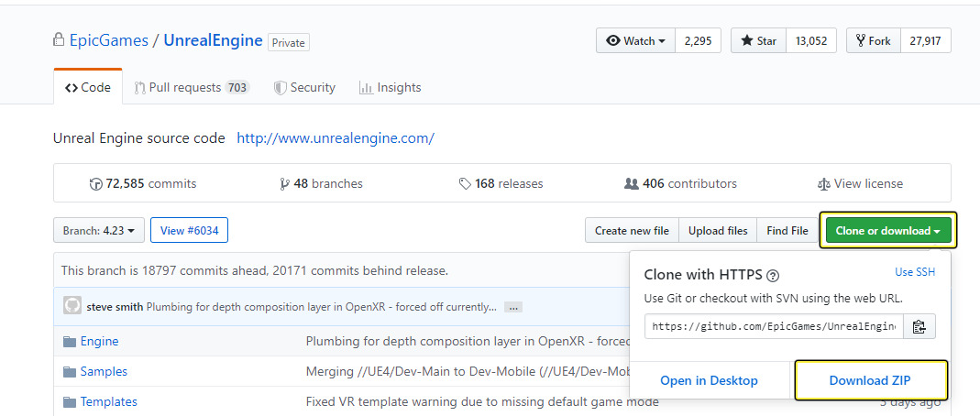View the 13,052 stargazers count
Viewport: 980px width, 416px height.
811,40
